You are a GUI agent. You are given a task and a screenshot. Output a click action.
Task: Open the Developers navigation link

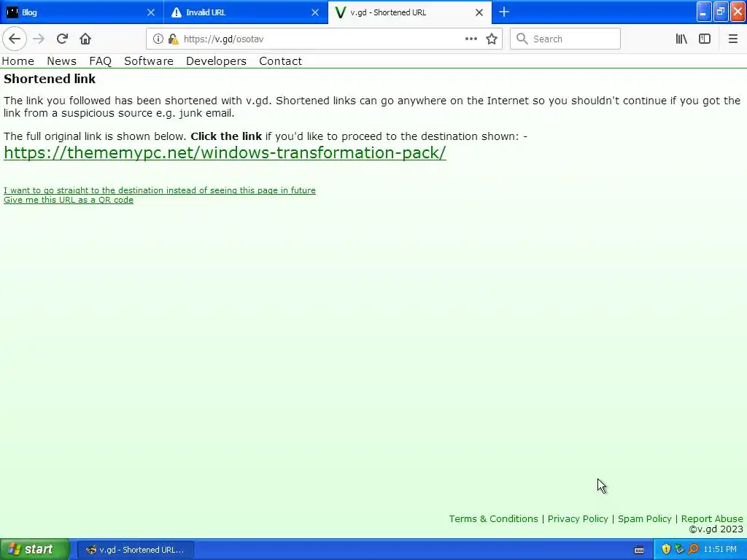coord(216,61)
